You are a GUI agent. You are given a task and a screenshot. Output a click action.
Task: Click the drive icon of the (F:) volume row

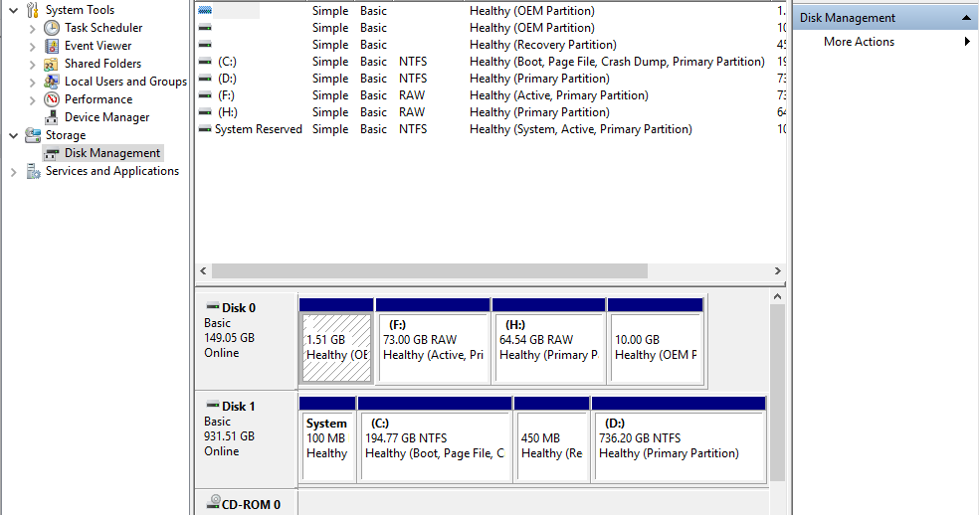coord(205,95)
